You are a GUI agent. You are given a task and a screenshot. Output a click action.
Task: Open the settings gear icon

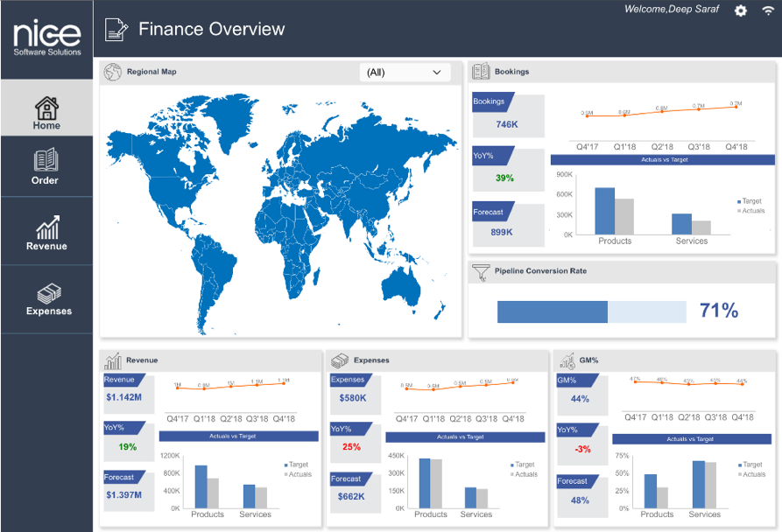741,10
